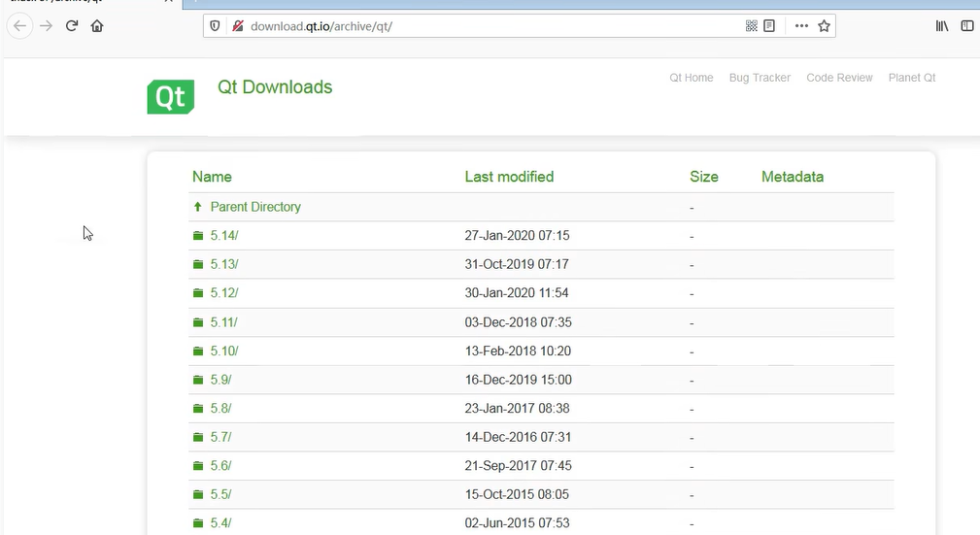Click the folder icon beside 5.4/
This screenshot has height=535, width=980.
point(198,523)
